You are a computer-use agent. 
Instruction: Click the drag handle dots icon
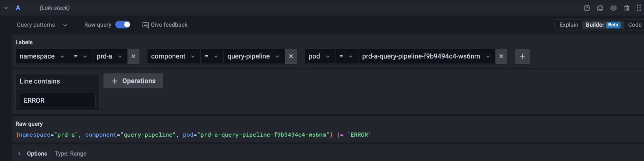coord(639,8)
